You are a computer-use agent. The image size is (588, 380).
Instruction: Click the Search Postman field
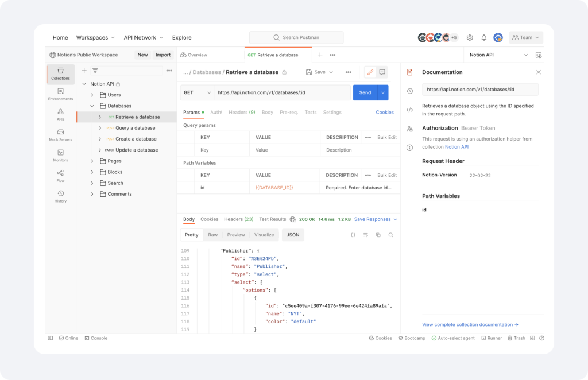tap(296, 37)
